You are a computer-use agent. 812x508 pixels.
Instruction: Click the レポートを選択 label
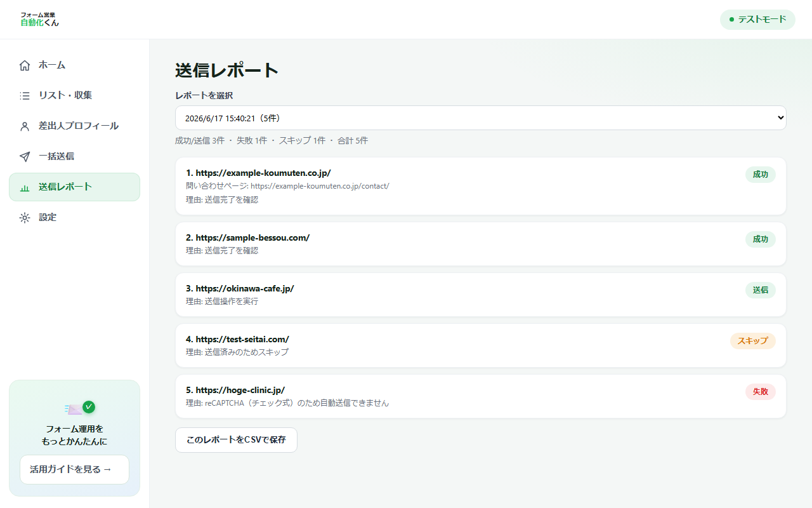(x=204, y=95)
